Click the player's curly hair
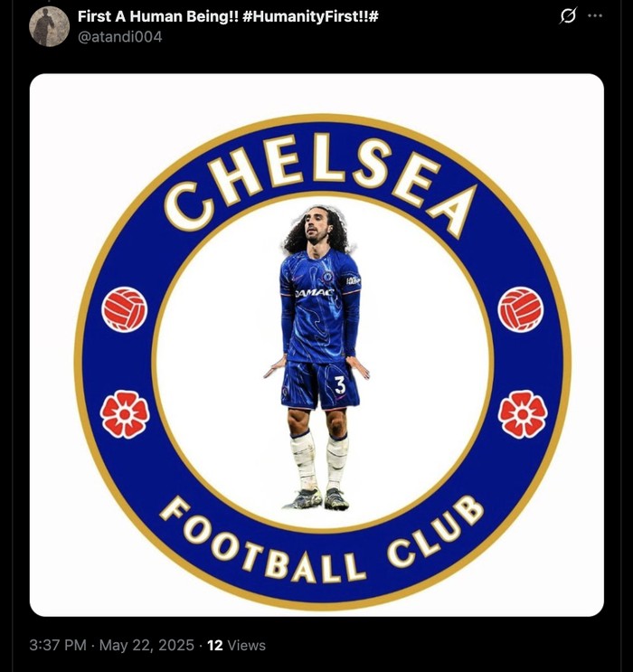This screenshot has width=633, height=672. (317, 232)
